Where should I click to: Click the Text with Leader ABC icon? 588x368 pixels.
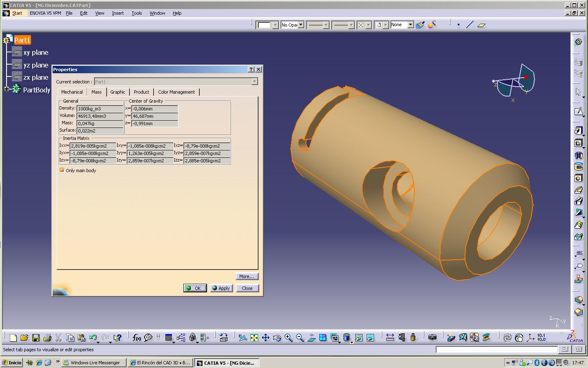click(x=579, y=254)
